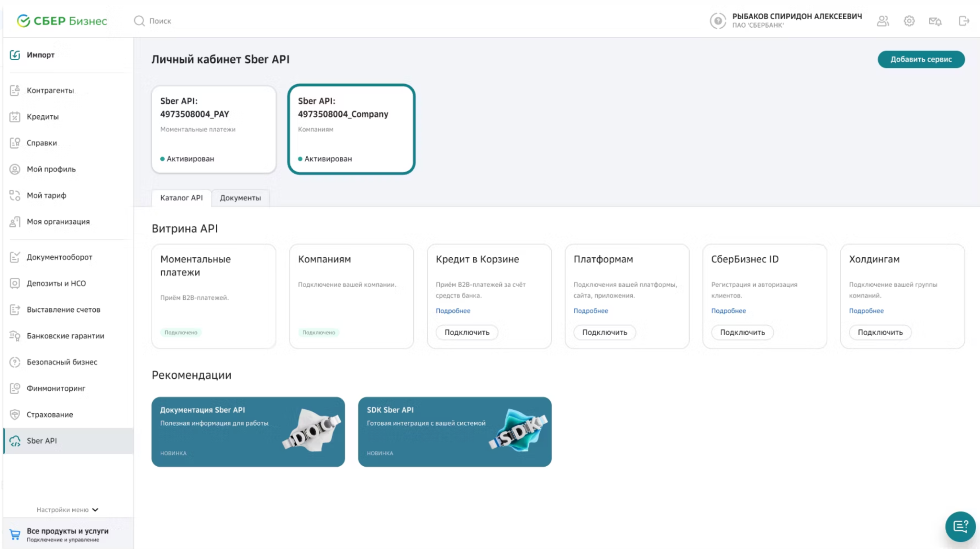Open Финмониторинг menu item
Image resolution: width=980 pixels, height=549 pixels.
click(68, 388)
